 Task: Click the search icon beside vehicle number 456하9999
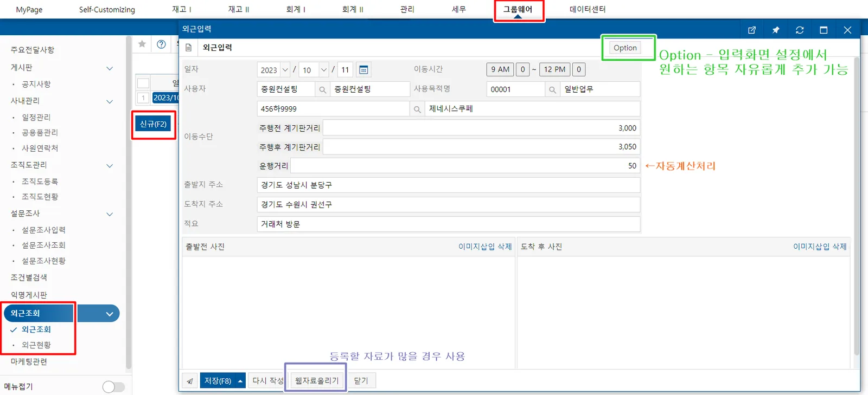point(417,109)
